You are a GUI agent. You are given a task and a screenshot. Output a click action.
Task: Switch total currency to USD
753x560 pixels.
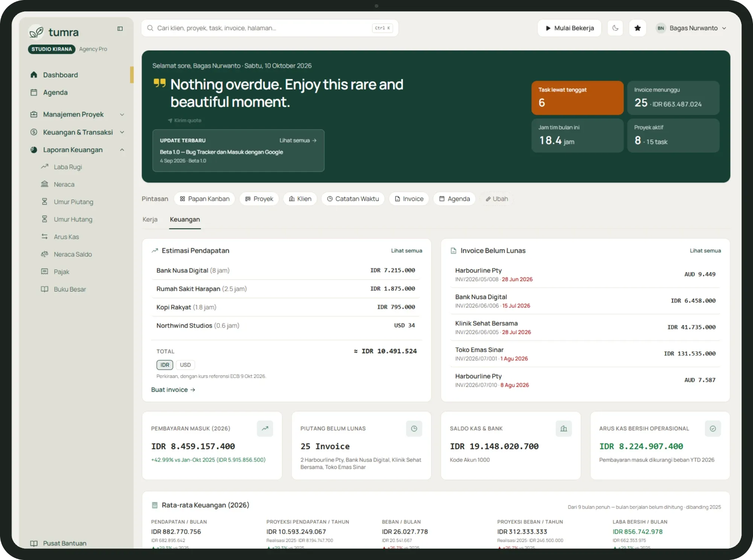pyautogui.click(x=185, y=365)
